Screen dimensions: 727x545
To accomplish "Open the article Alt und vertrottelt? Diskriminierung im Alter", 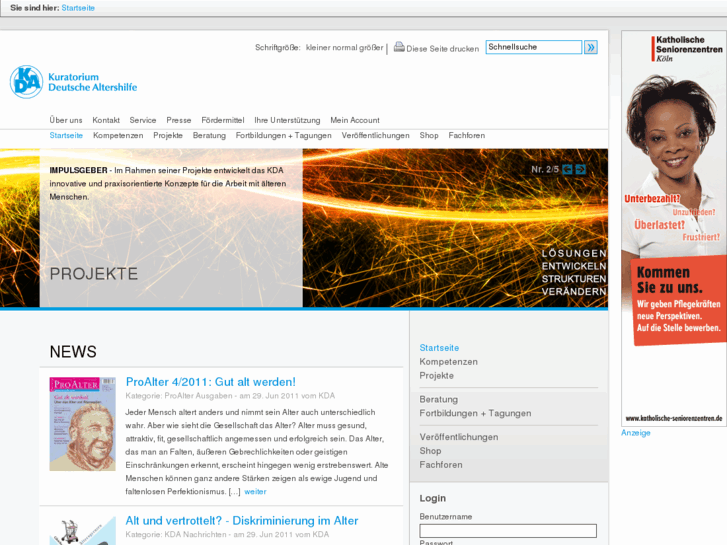I will 242,520.
